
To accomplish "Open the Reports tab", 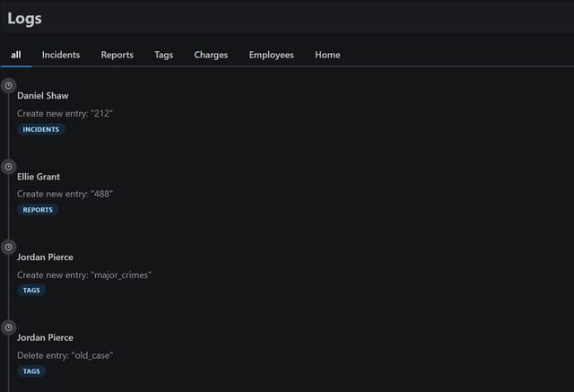I will click(117, 55).
